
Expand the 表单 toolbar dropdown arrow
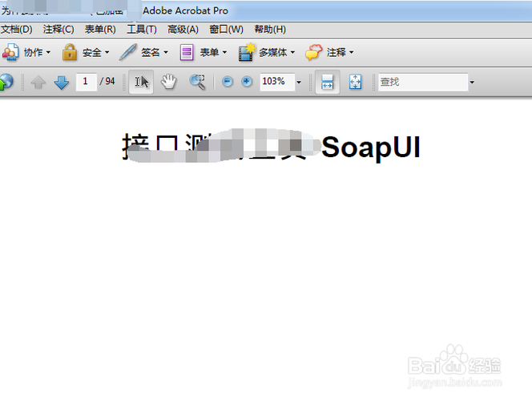(224, 52)
